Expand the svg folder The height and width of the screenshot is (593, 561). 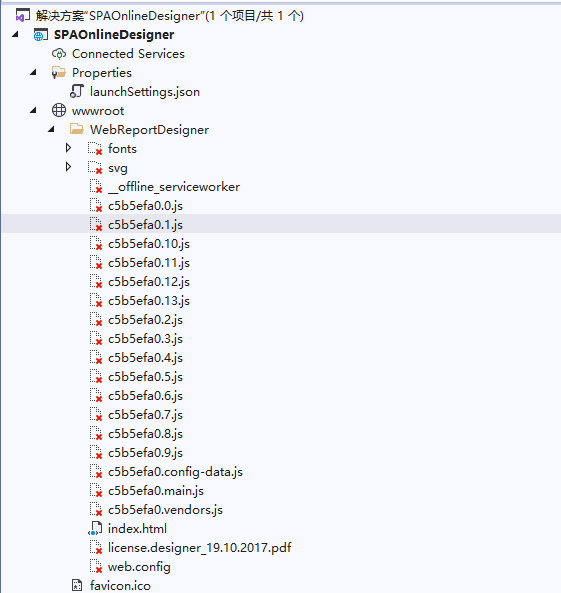[68, 167]
